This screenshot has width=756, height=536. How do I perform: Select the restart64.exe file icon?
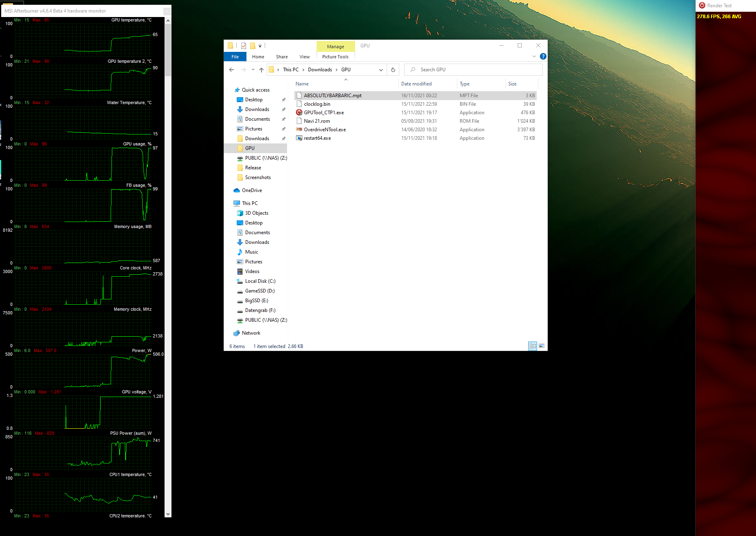299,138
